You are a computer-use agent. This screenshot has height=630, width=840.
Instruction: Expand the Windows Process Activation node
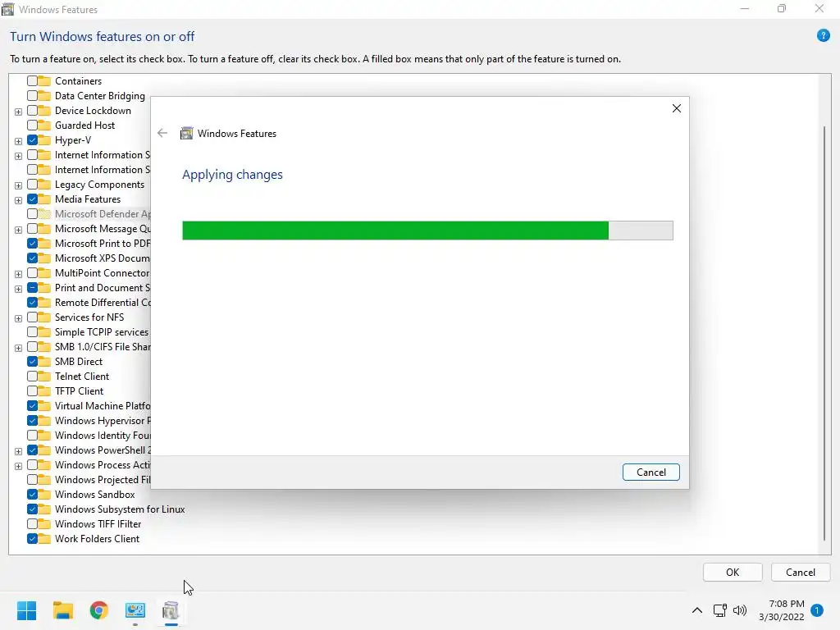pos(18,466)
